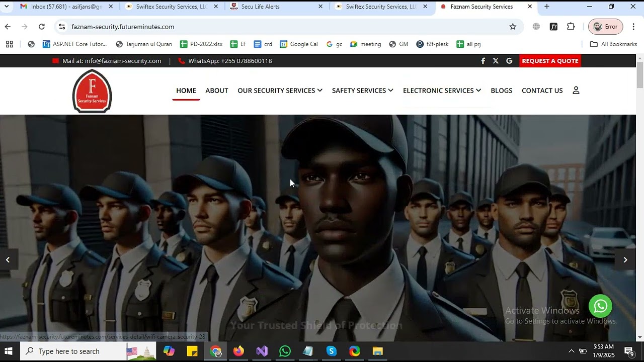The height and width of the screenshot is (362, 644).
Task: Open Skype from the taskbar
Action: pyautogui.click(x=331, y=351)
